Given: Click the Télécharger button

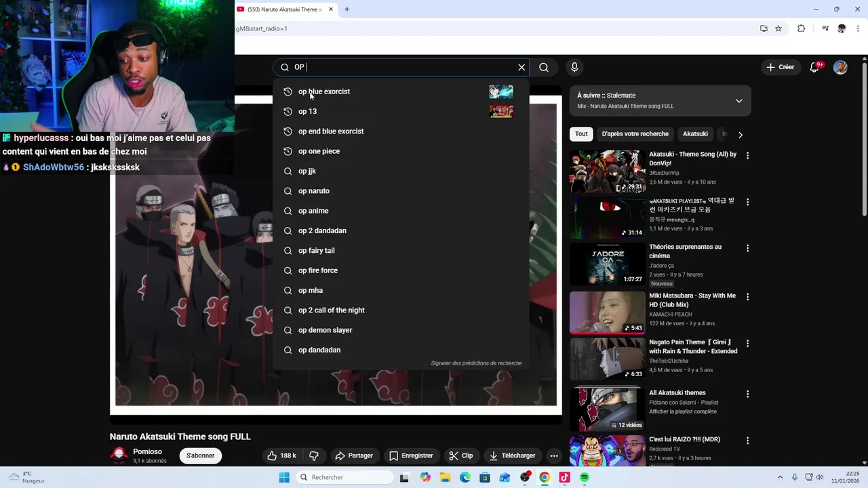Looking at the screenshot, I should pyautogui.click(x=513, y=455).
